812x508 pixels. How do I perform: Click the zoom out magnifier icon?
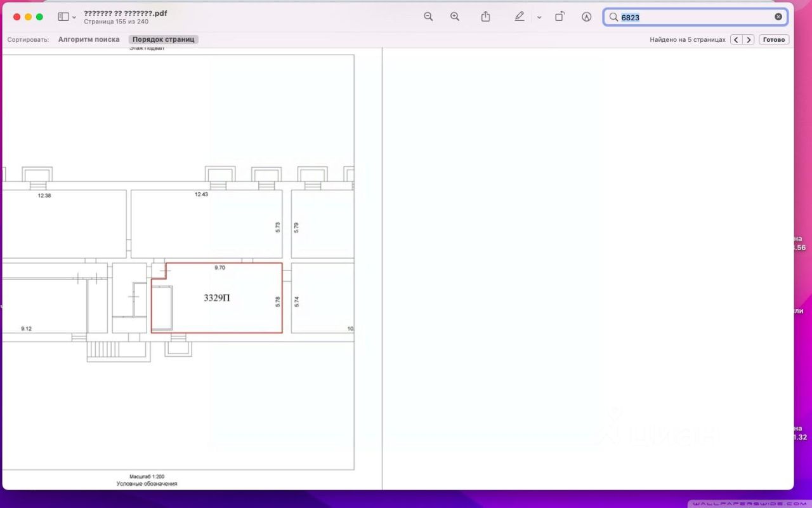pyautogui.click(x=428, y=17)
